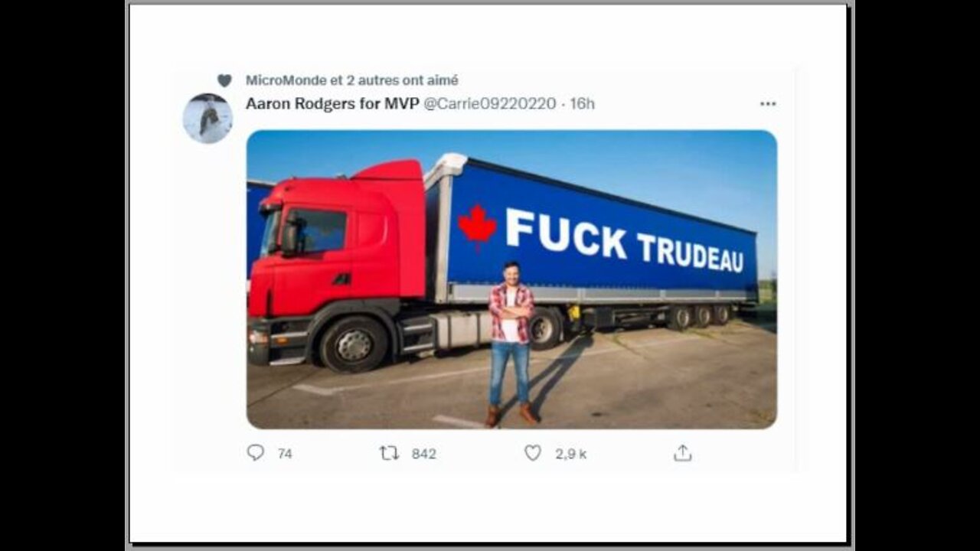Click the small heart beside the liked-by line
The width and height of the screenshot is (980, 551).
click(224, 80)
